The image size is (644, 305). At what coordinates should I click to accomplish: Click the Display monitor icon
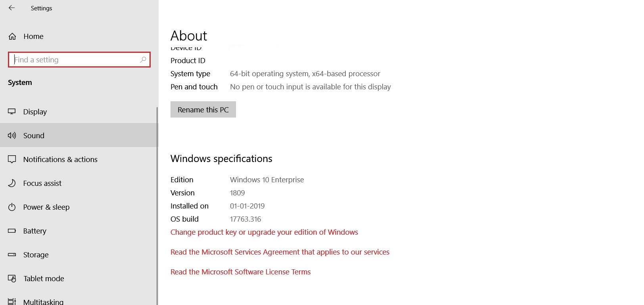point(12,112)
